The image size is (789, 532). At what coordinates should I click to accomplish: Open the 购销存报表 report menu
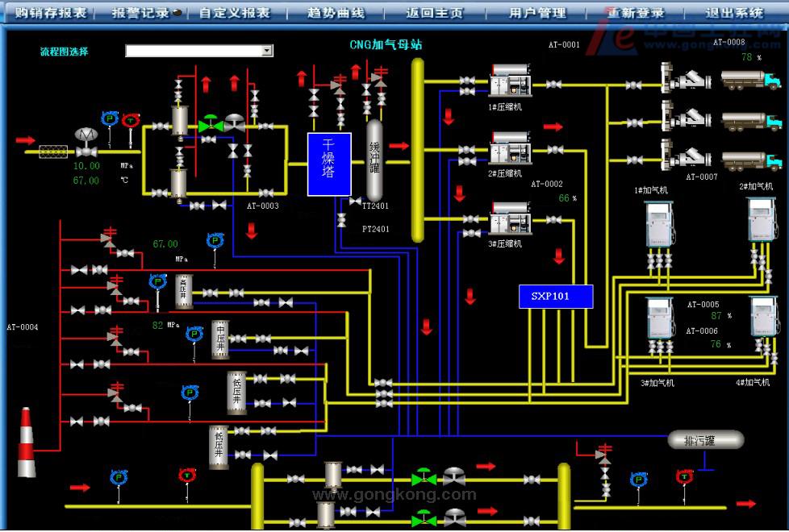[x=46, y=13]
